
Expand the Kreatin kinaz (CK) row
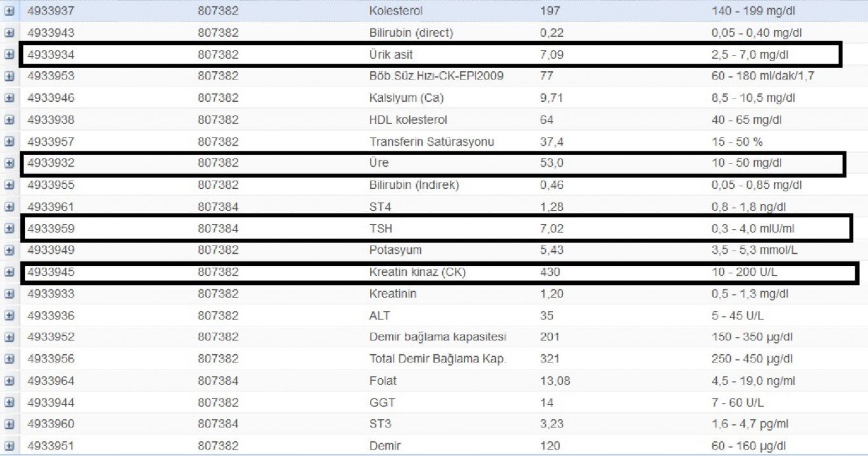pos(9,272)
